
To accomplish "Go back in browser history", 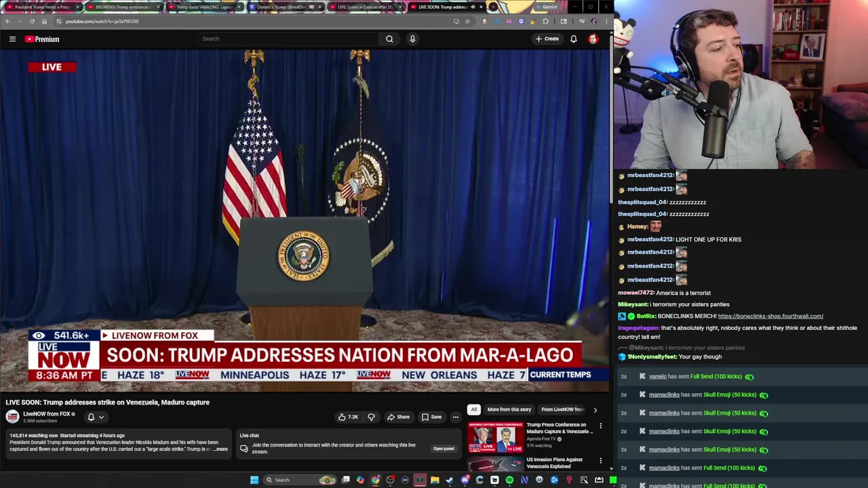I will (7, 21).
